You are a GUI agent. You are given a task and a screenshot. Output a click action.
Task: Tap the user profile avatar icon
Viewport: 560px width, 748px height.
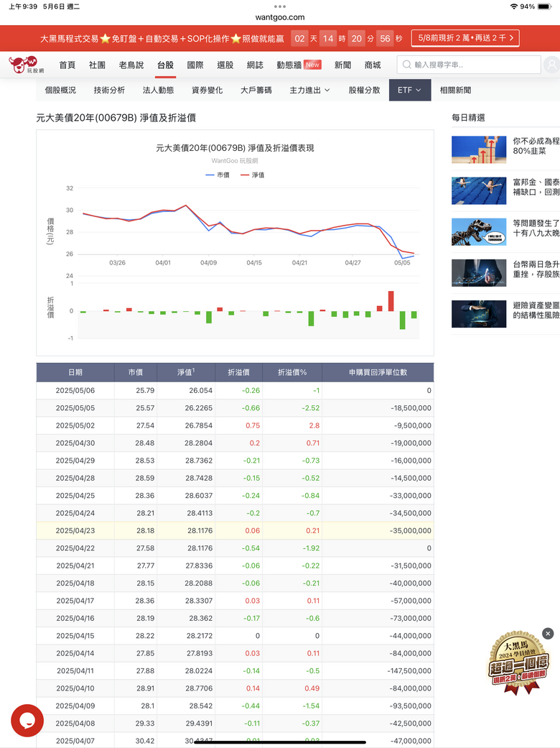552,65
